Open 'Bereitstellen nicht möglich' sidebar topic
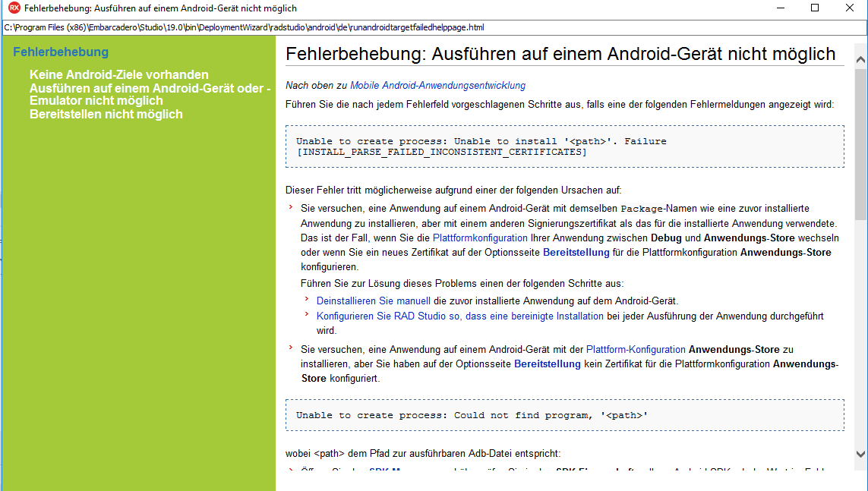This screenshot has width=868, height=491. point(106,115)
